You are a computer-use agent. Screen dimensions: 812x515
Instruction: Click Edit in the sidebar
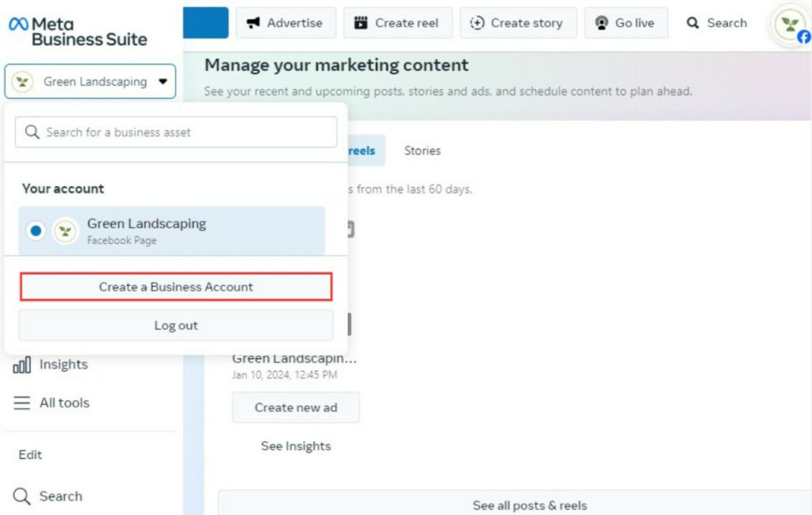coord(30,455)
